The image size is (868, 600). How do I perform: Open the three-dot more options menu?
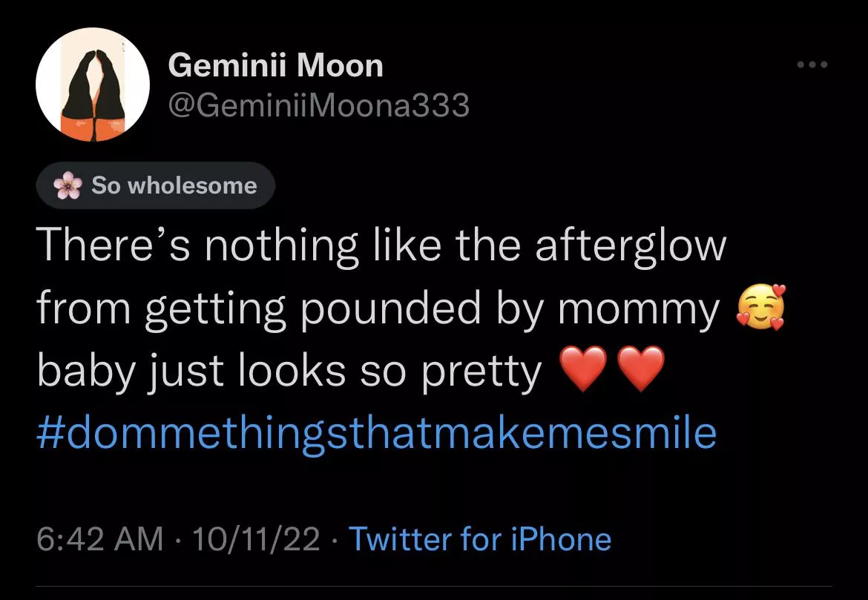point(812,65)
